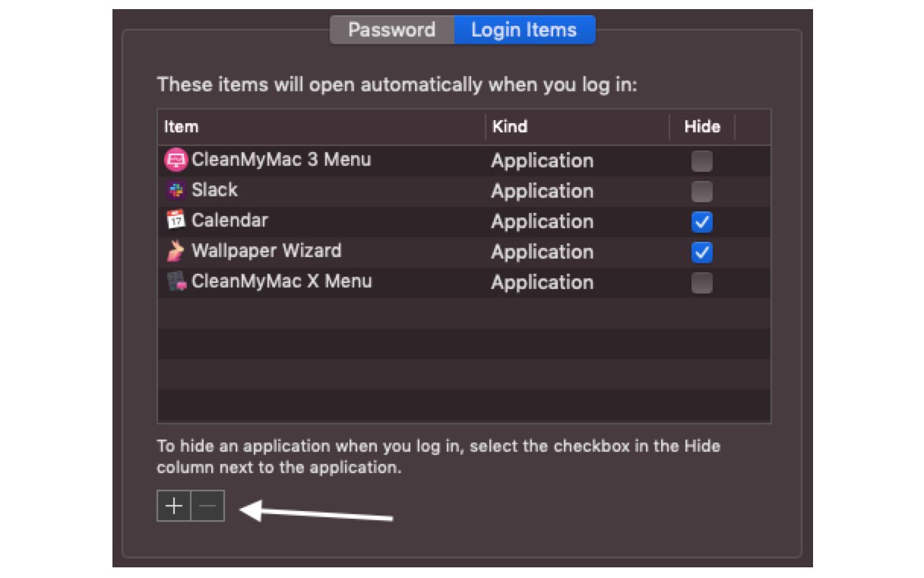Remove login item with minus button
This screenshot has width=924, height=578.
(x=207, y=506)
